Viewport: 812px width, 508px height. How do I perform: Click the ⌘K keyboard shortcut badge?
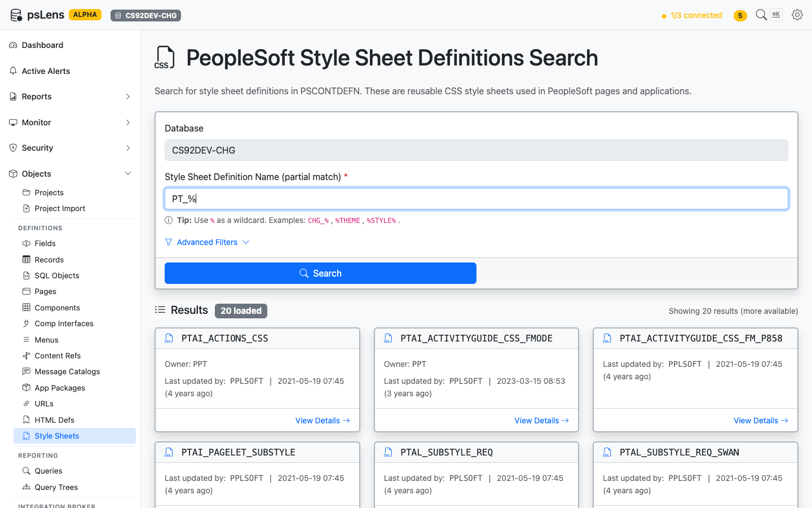[776, 15]
